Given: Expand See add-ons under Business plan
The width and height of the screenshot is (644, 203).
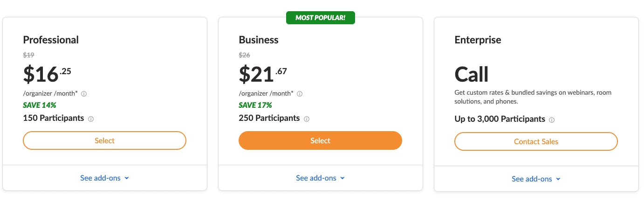Looking at the screenshot, I should [320, 178].
